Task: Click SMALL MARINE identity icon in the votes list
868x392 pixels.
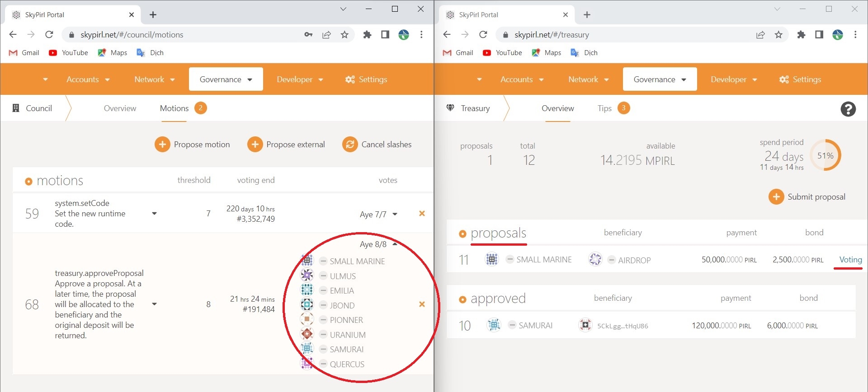Action: coord(307,261)
